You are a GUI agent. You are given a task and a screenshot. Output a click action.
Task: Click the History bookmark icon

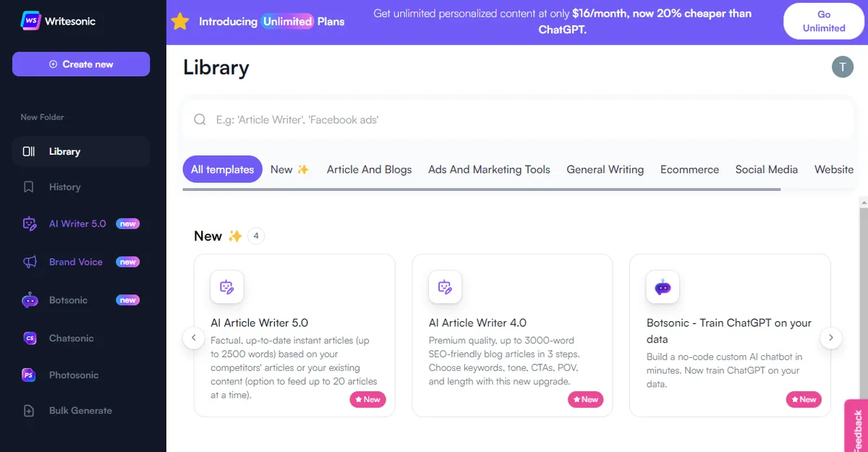[29, 187]
